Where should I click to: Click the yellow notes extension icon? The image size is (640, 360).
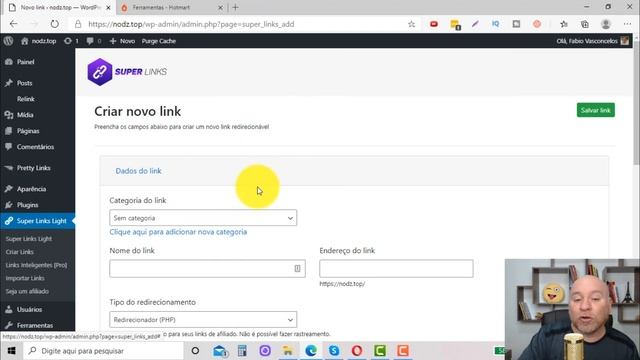(x=455, y=24)
